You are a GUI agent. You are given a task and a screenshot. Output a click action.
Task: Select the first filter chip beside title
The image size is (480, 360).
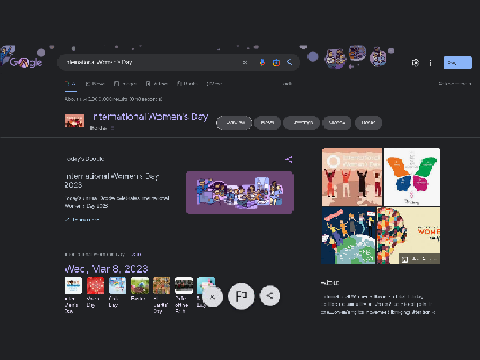(x=234, y=123)
